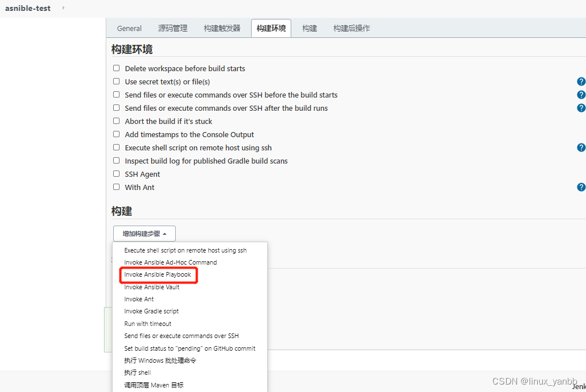Select the 执行 shell build step
The image size is (586, 392).
[137, 372]
